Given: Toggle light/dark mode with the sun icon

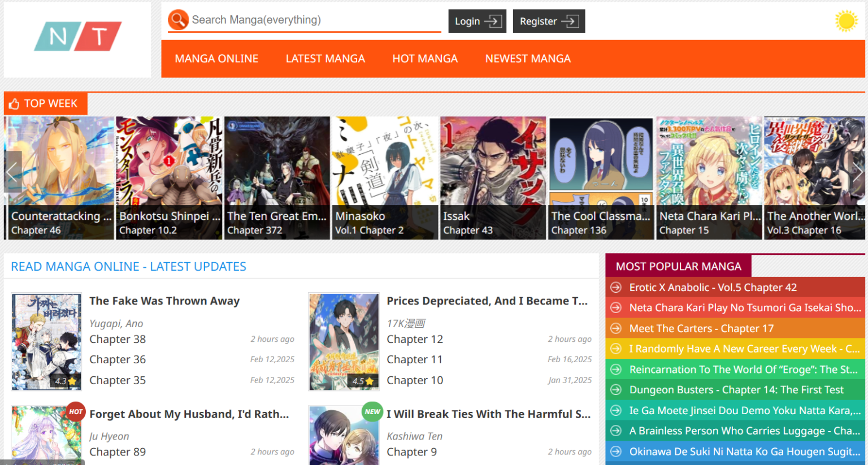Looking at the screenshot, I should [x=846, y=21].
